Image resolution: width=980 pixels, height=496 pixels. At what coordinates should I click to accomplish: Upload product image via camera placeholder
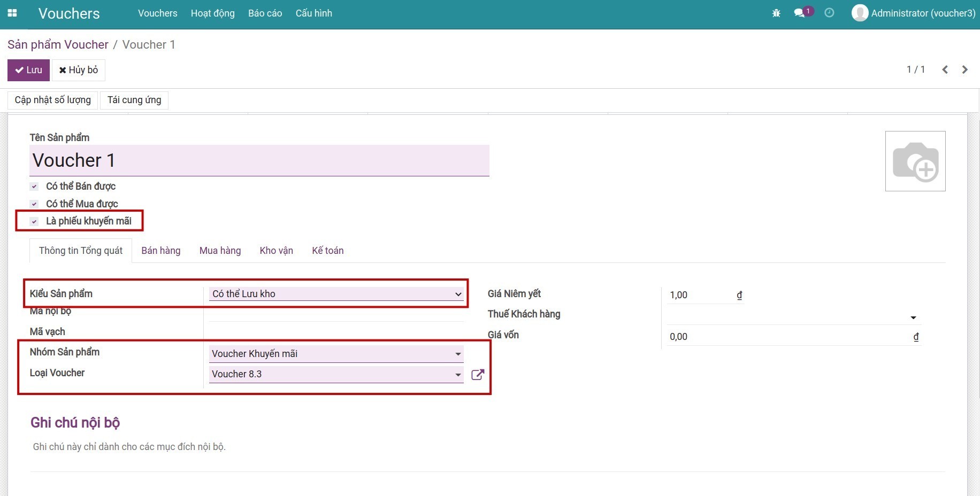(x=915, y=161)
